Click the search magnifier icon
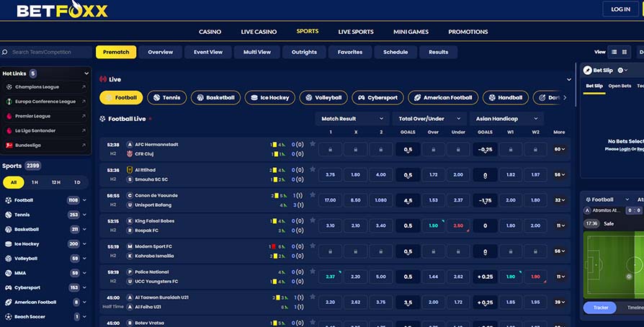Screen dimensions: 644x327 coord(5,52)
